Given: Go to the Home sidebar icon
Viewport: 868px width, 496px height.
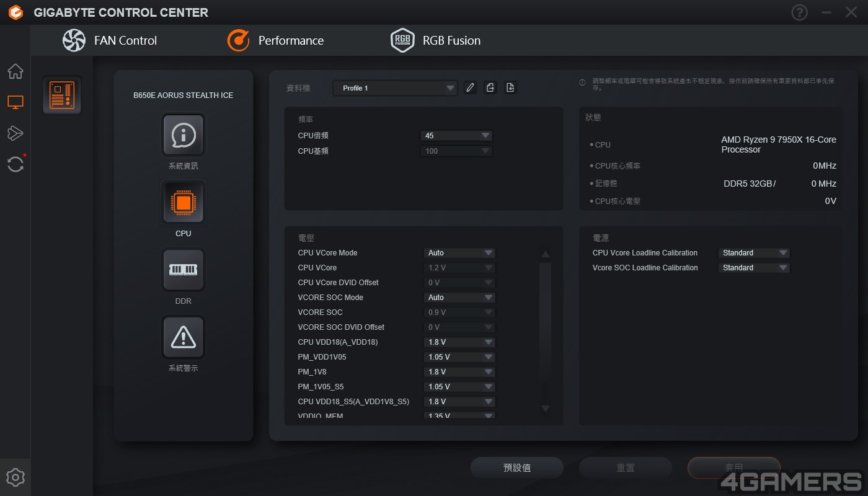Looking at the screenshot, I should point(15,71).
